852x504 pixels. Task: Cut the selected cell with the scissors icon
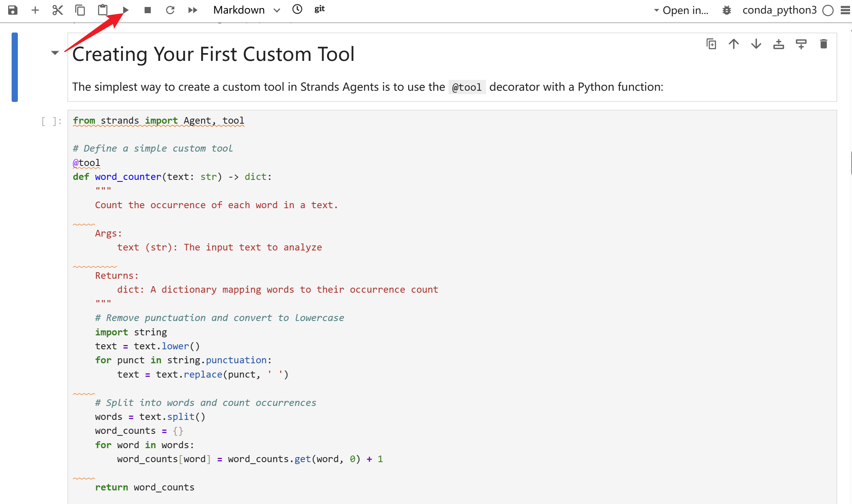click(57, 10)
